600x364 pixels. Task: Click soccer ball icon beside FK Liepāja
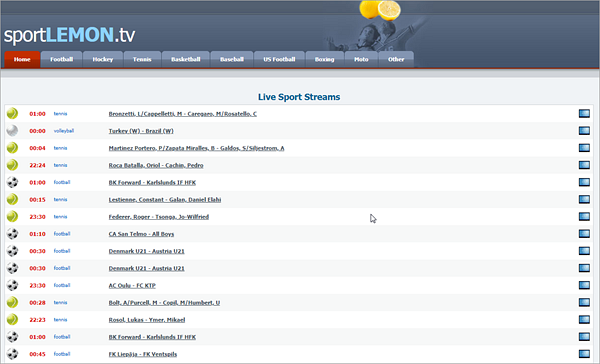pyautogui.click(x=12, y=354)
